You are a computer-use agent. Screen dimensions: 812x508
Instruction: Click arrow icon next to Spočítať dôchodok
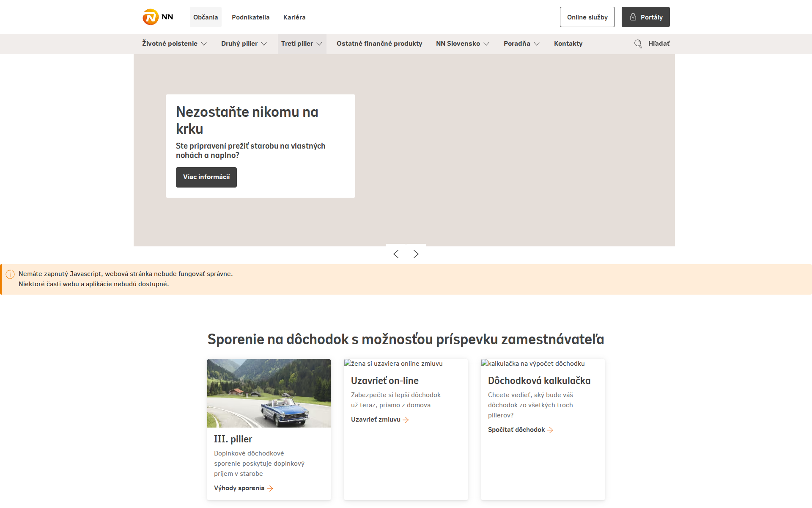[551, 430]
